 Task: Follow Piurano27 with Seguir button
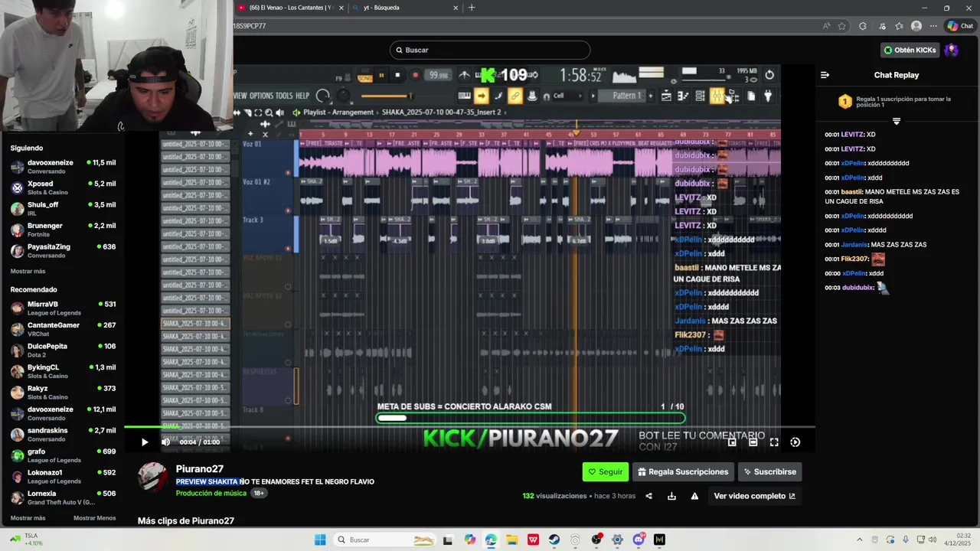606,472
